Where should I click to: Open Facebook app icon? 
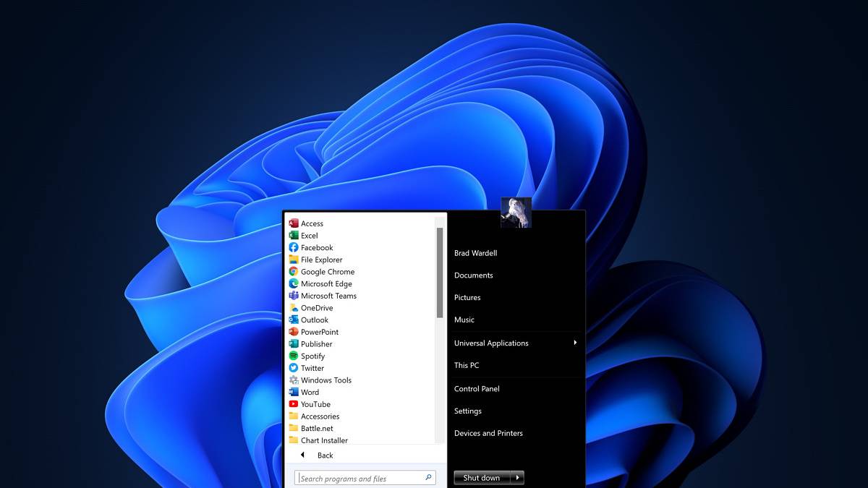[294, 247]
